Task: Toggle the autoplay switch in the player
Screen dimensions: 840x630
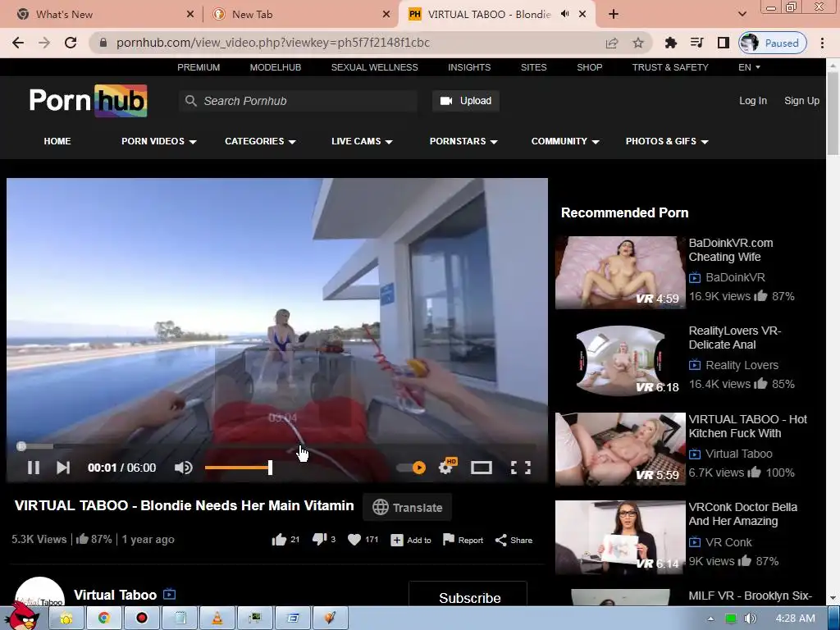Action: pyautogui.click(x=412, y=468)
